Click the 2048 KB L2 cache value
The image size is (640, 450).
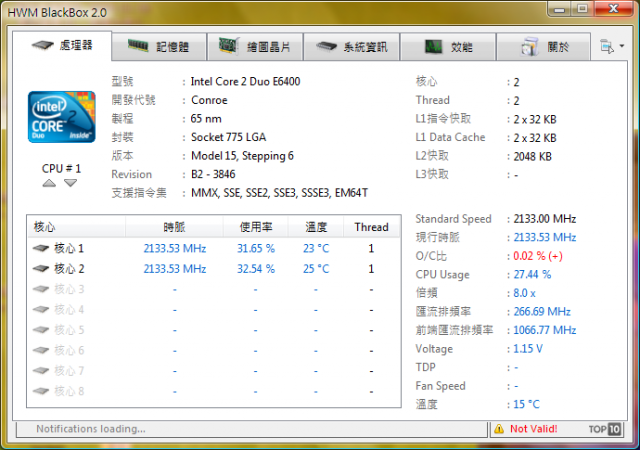coord(532,156)
